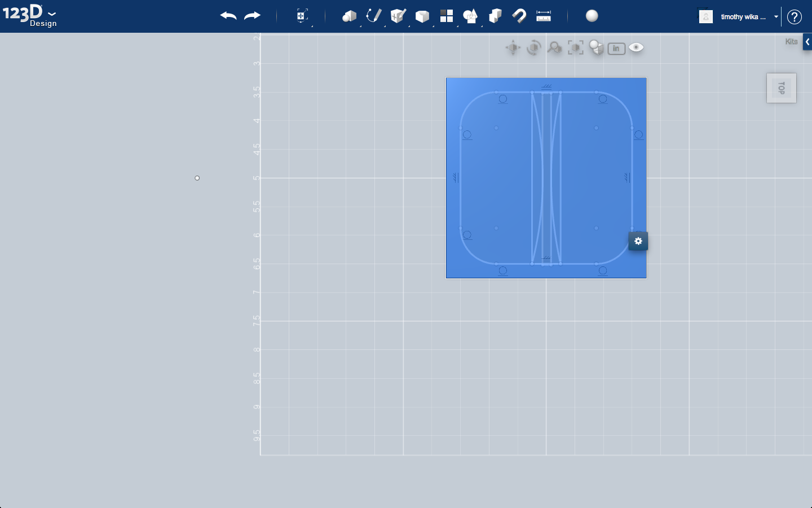Open the Pattern tool menu

click(447, 16)
